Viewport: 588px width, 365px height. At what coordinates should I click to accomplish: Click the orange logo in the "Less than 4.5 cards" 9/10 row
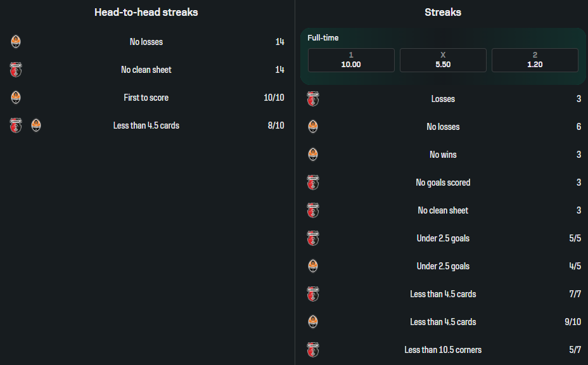[312, 322]
